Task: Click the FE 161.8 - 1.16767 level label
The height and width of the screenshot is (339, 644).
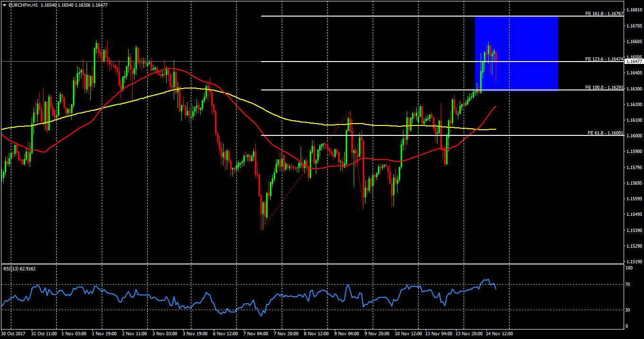Action: point(604,14)
